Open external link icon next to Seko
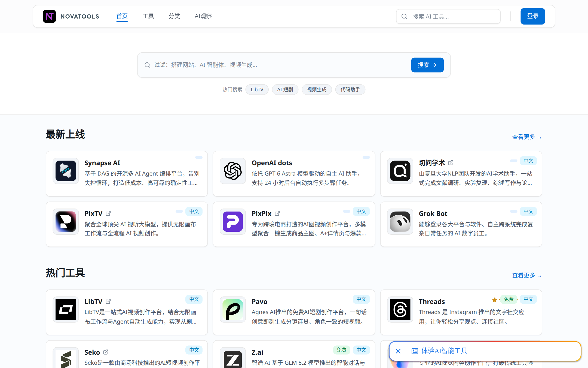This screenshot has width=588, height=368. 106,352
